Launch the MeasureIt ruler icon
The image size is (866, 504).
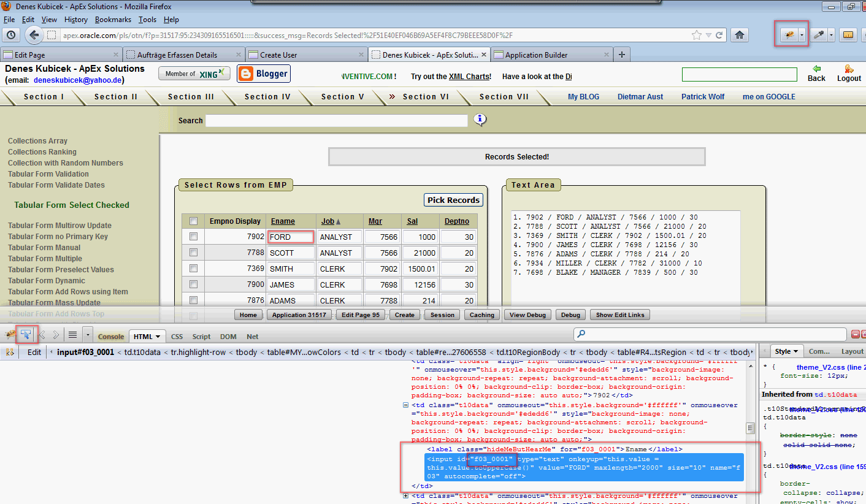coord(848,35)
